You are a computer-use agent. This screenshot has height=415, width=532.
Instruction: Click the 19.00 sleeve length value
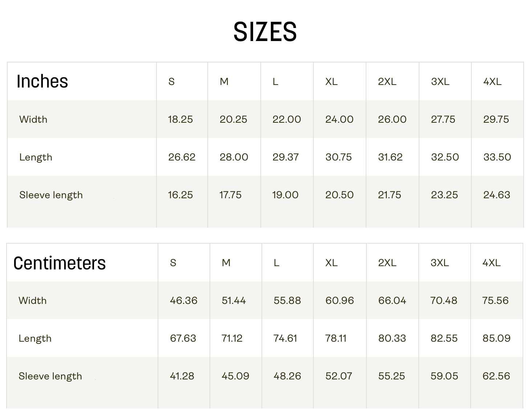tap(285, 195)
